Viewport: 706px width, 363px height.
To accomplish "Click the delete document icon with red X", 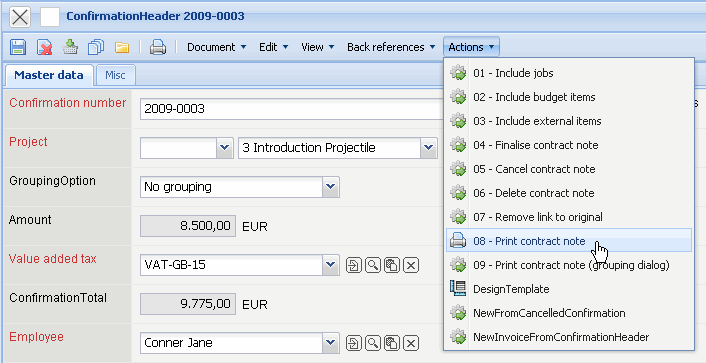I will pos(44,47).
